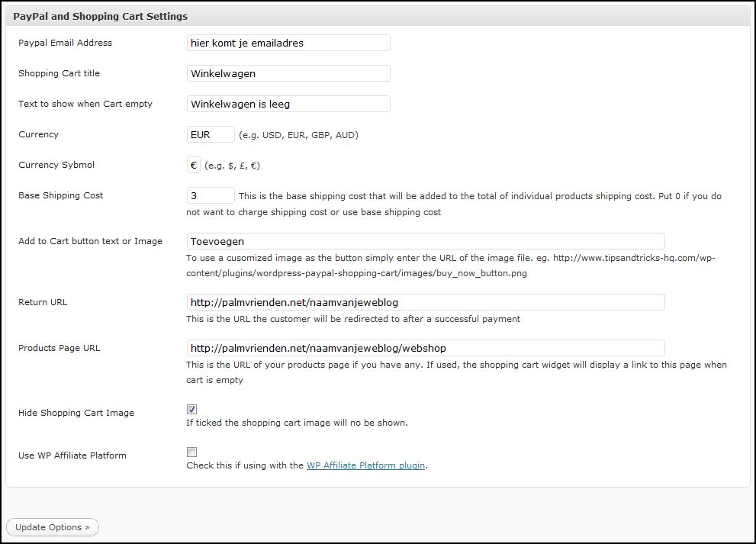
Task: Select the empty cart text field
Action: pyautogui.click(x=288, y=104)
